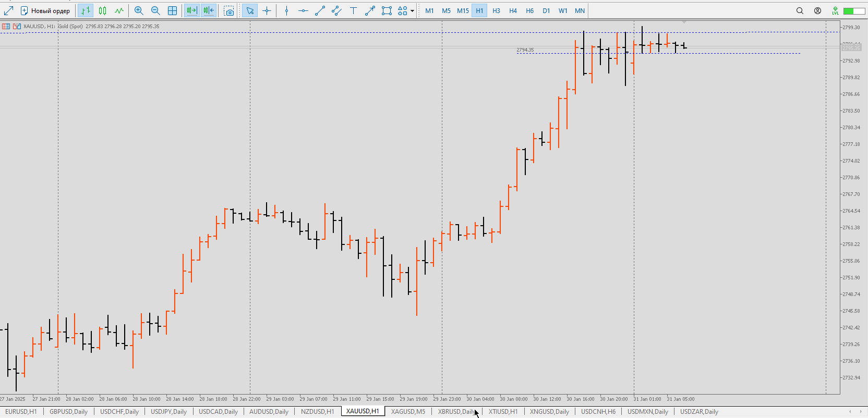
Task: Click the XAUUSD, H1: Gold (Spot) chart title
Action: pyautogui.click(x=53, y=26)
